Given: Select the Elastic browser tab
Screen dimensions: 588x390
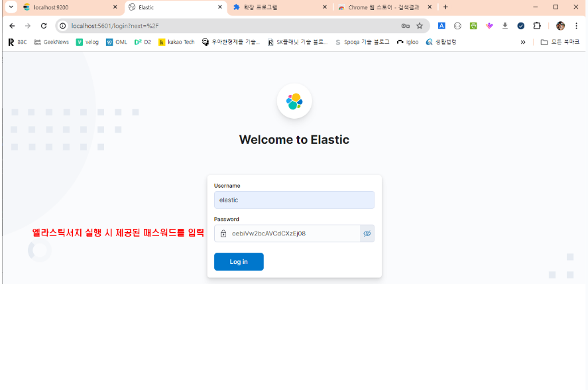Looking at the screenshot, I should pos(176,7).
